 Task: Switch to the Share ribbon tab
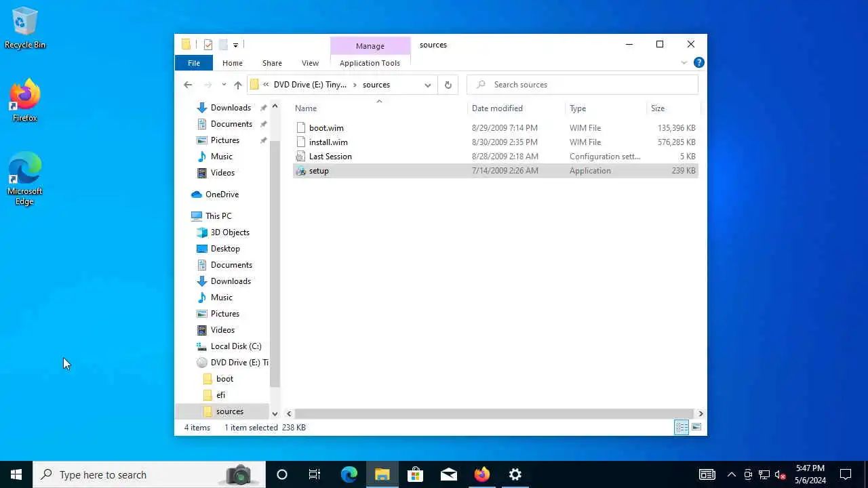(x=272, y=63)
